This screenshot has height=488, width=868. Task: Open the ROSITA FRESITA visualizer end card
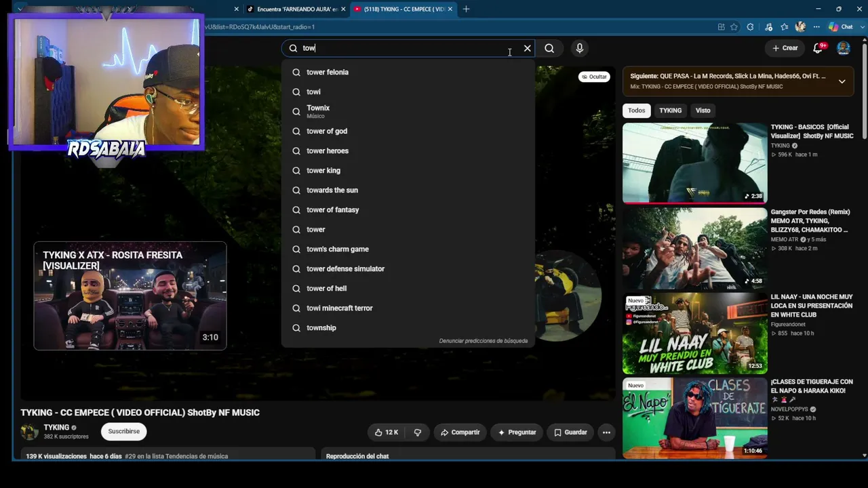[130, 296]
